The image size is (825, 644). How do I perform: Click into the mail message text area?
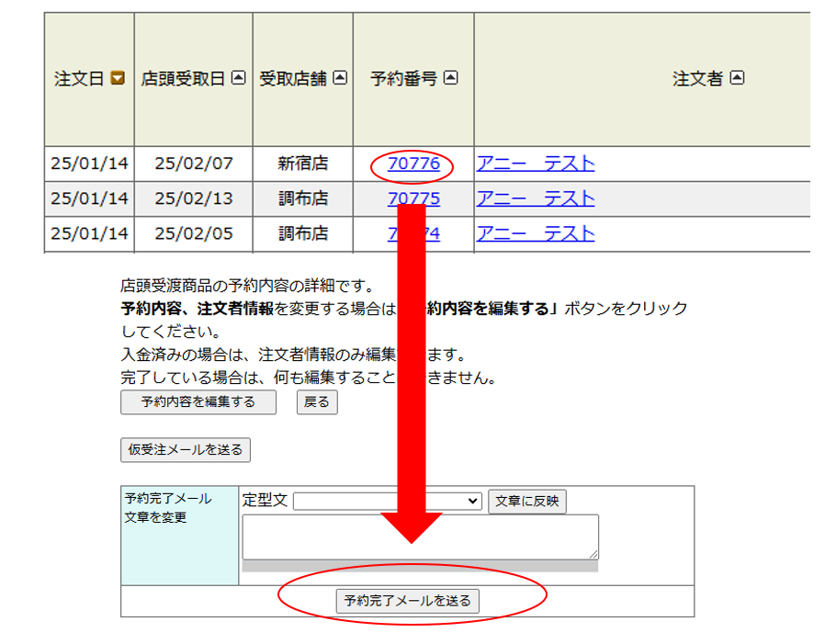(419, 536)
